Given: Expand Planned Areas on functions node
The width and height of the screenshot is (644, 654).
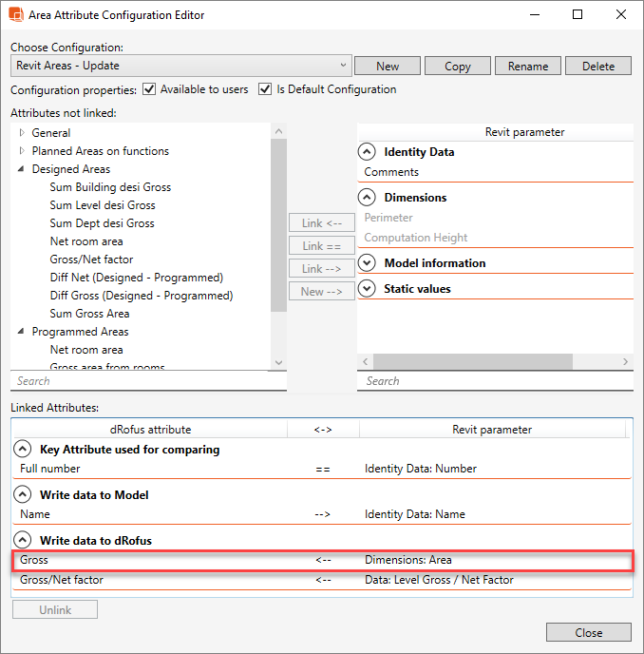Looking at the screenshot, I should [22, 151].
